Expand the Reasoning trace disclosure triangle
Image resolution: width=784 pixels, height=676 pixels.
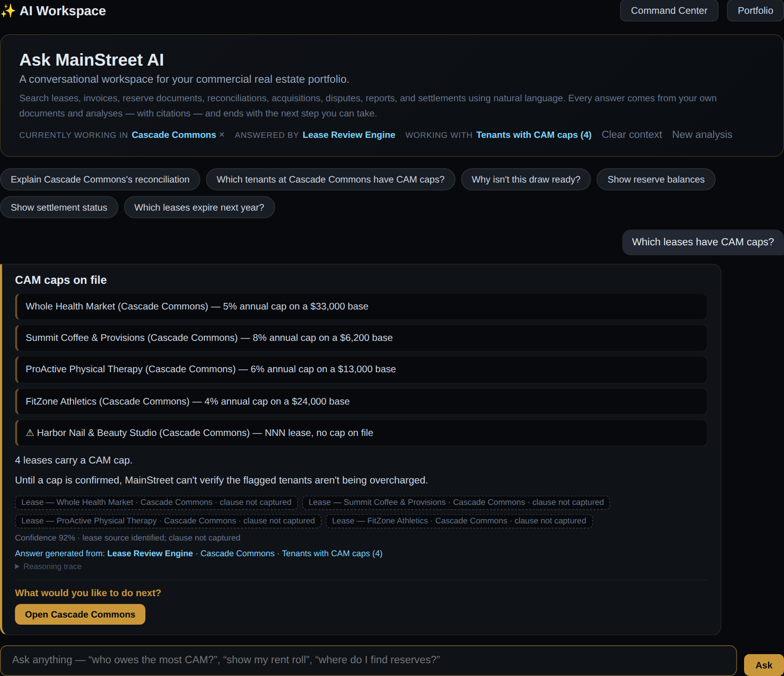pos(17,566)
